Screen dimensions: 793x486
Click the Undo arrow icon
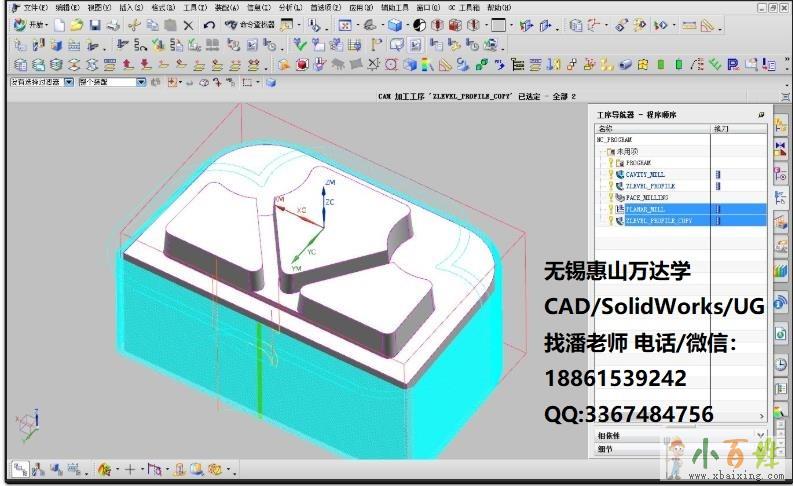tap(208, 24)
